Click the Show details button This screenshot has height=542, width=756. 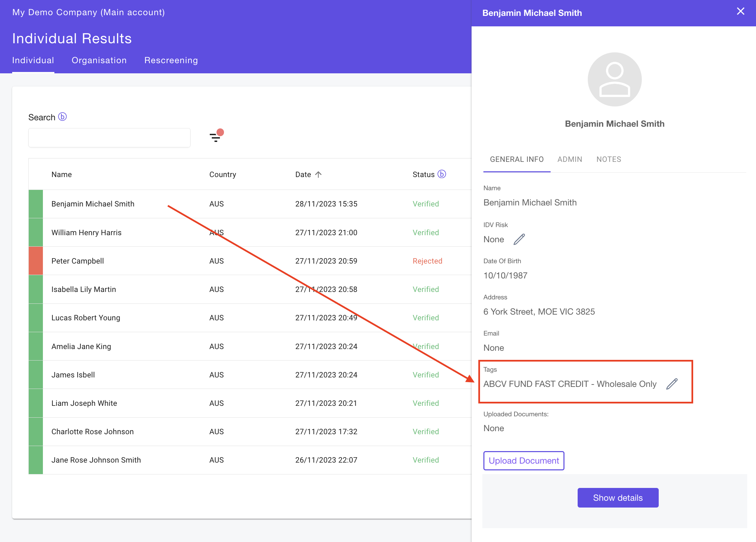point(618,498)
